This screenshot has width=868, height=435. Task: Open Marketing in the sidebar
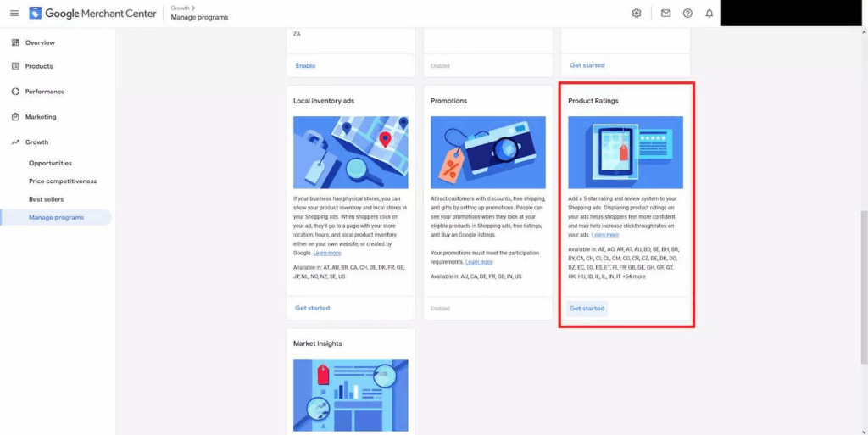click(41, 117)
